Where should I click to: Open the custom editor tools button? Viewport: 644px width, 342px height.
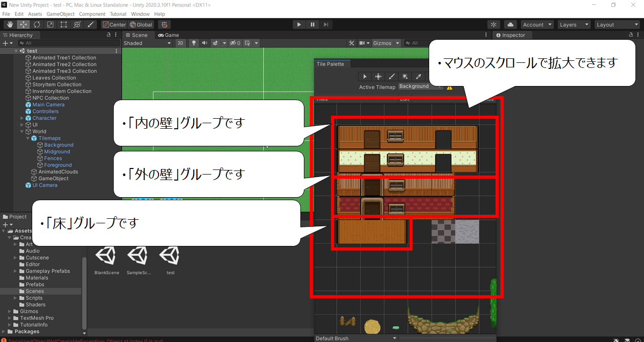tap(91, 24)
